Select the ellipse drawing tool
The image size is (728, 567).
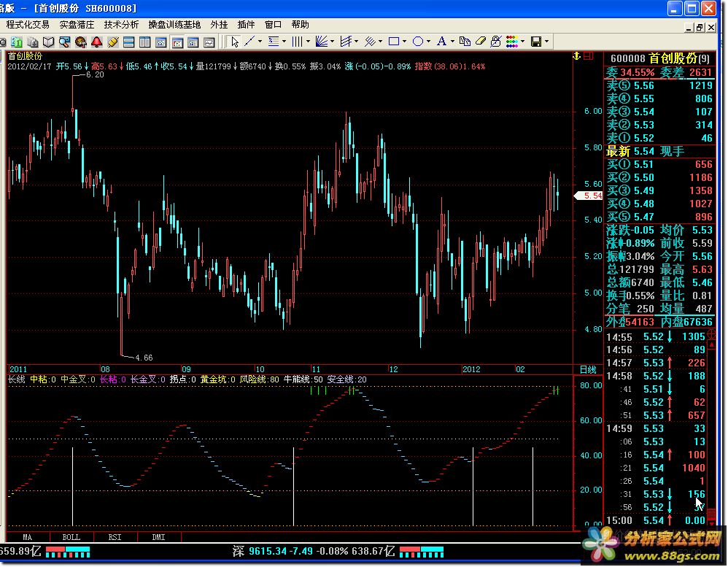(418, 42)
